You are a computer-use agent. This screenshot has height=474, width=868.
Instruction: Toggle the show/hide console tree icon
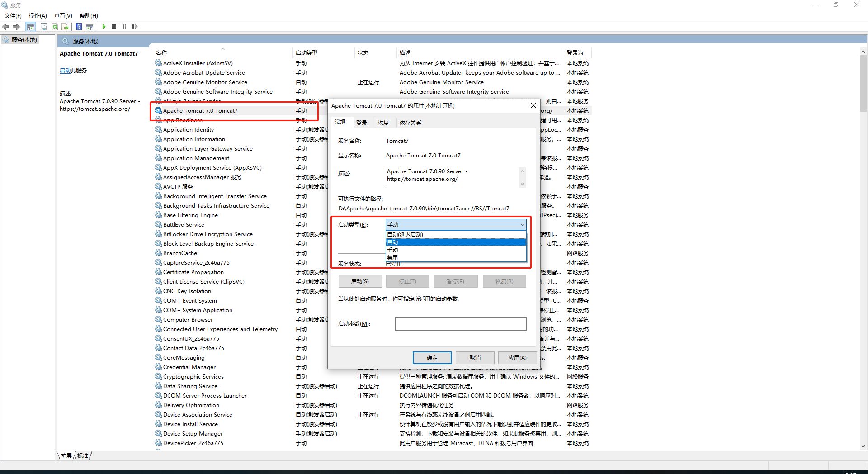tap(30, 27)
